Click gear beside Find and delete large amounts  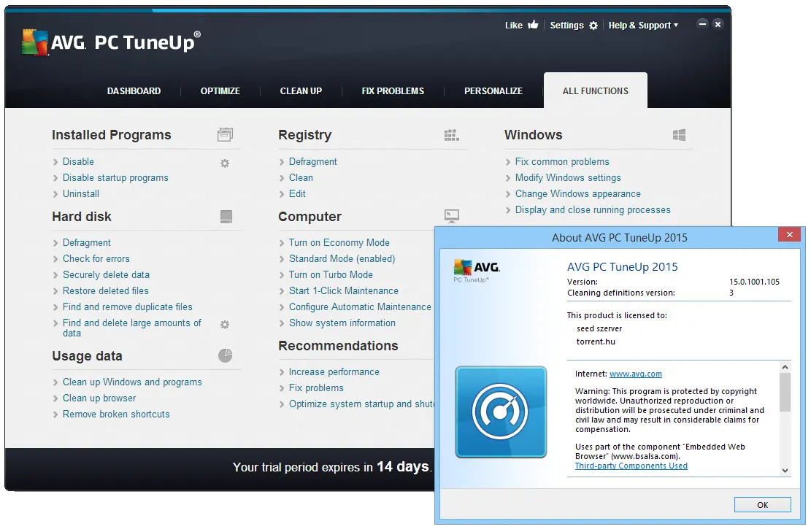225,325
